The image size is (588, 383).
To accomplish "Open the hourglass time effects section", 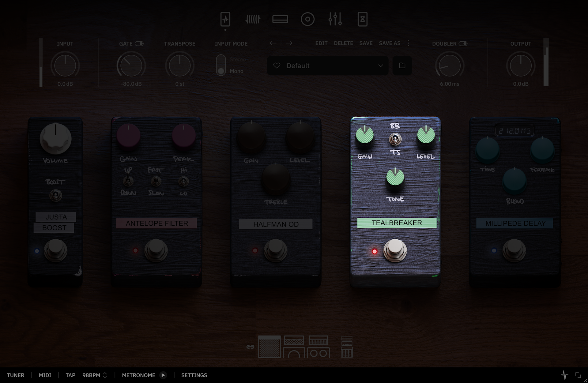I will pyautogui.click(x=362, y=19).
